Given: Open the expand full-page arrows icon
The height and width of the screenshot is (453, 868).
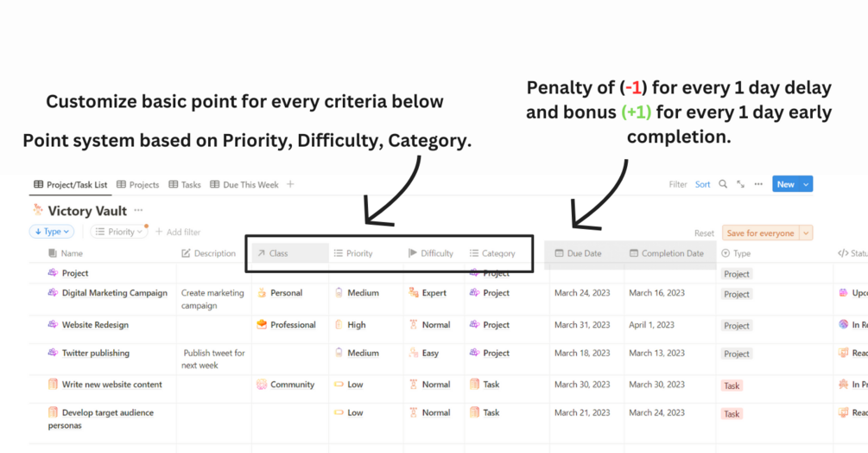Looking at the screenshot, I should [x=741, y=184].
